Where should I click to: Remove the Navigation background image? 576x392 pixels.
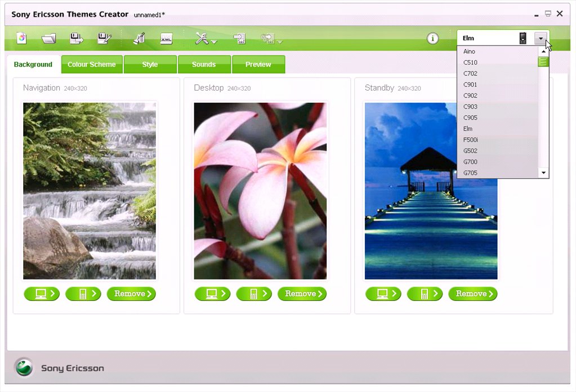coord(132,294)
